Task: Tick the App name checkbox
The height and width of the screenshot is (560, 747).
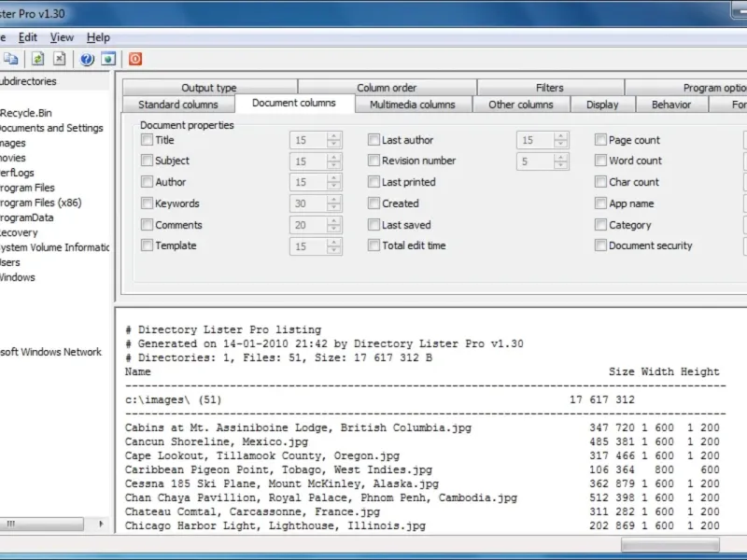Action: [600, 203]
